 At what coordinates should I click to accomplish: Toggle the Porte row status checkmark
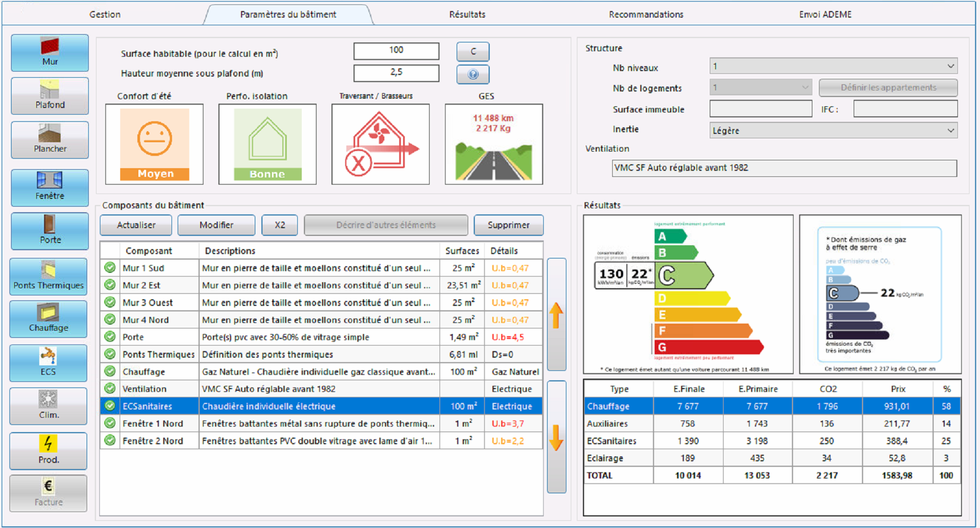click(111, 337)
